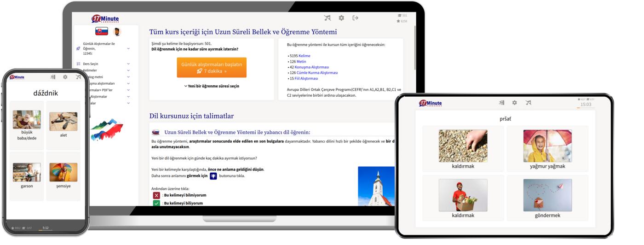Expand the Dialog metni sidebar chevron
Screen dimensions: 644x245
(128, 77)
